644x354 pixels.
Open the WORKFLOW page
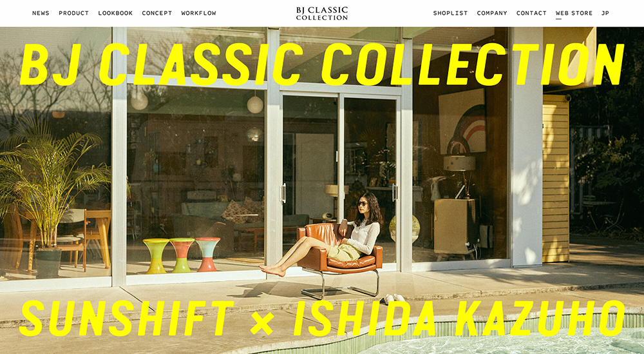click(x=199, y=13)
